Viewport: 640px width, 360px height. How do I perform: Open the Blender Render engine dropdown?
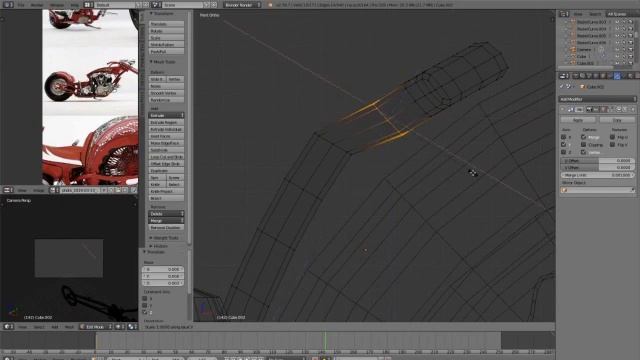[x=242, y=5]
